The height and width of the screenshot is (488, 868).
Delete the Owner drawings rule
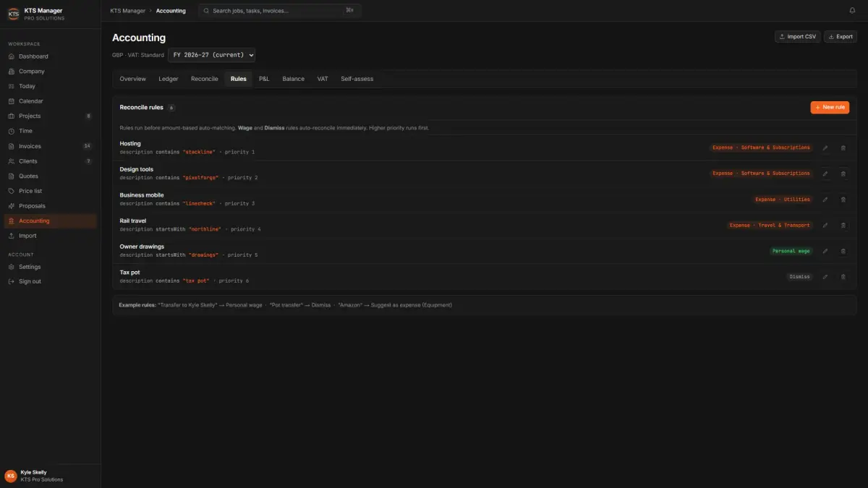843,251
